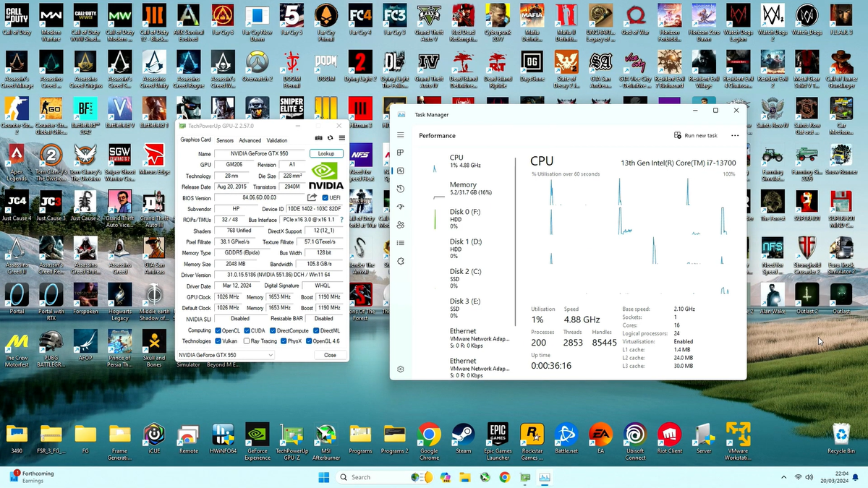
Task: Open Recycle Bin on desktop
Action: coord(841,438)
